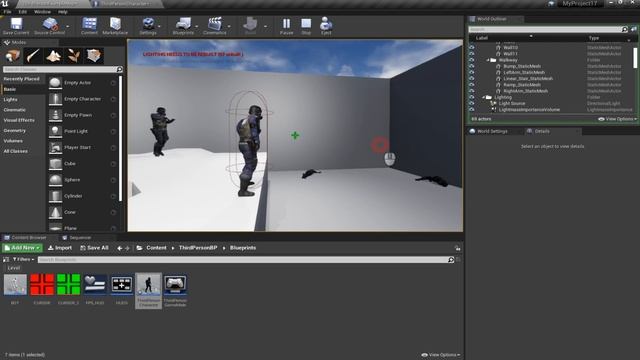Pick Empty Actor in the place list
This screenshot has height=360, width=640.
(x=83, y=82)
